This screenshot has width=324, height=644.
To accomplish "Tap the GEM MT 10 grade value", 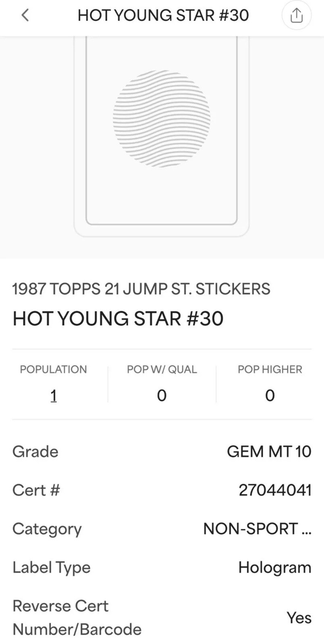I will point(269,452).
